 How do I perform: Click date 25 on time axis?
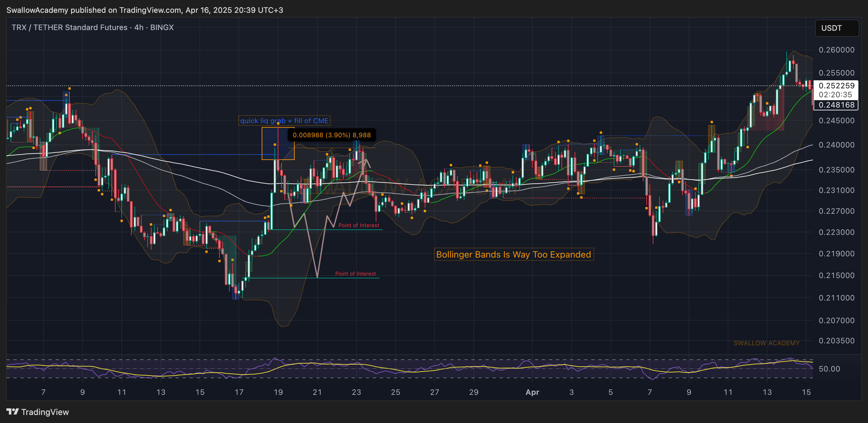point(396,392)
